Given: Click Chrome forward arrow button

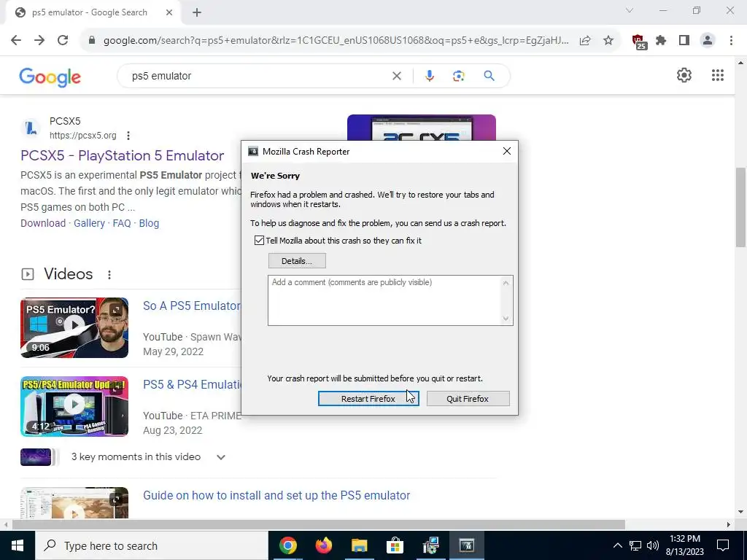Looking at the screenshot, I should (39, 41).
